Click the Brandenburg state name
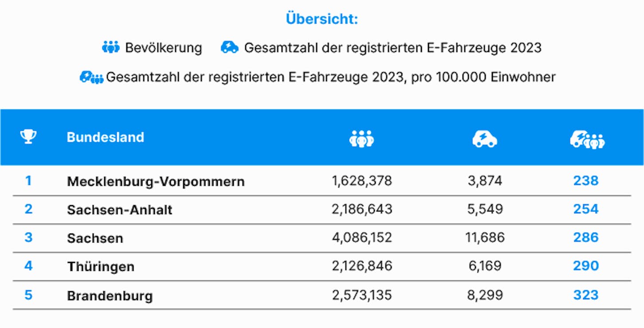 [110, 295]
